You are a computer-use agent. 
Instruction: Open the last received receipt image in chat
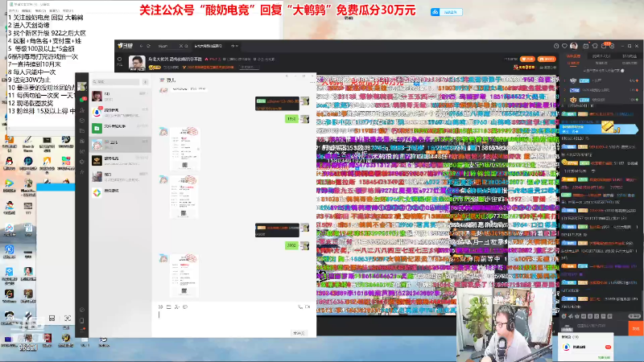(x=184, y=275)
